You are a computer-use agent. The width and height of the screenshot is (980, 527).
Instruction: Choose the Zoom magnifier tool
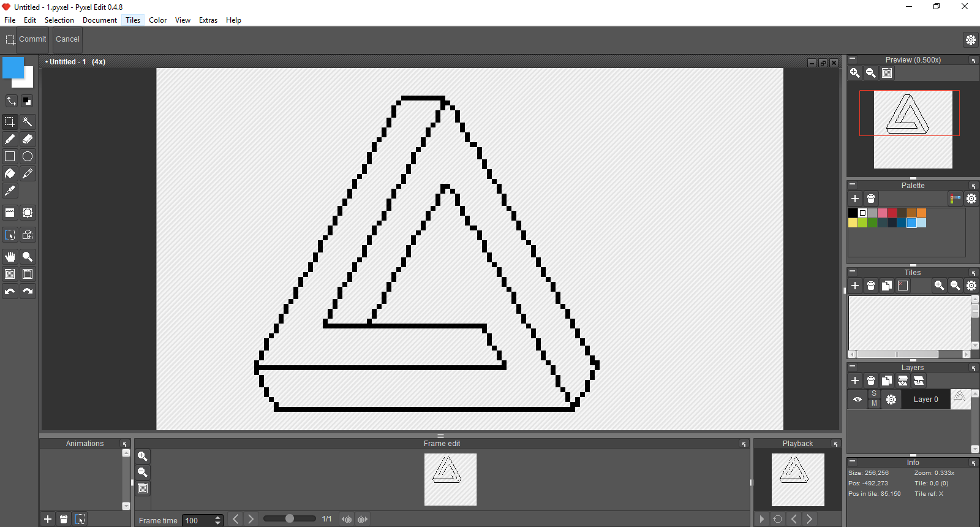[x=28, y=257]
